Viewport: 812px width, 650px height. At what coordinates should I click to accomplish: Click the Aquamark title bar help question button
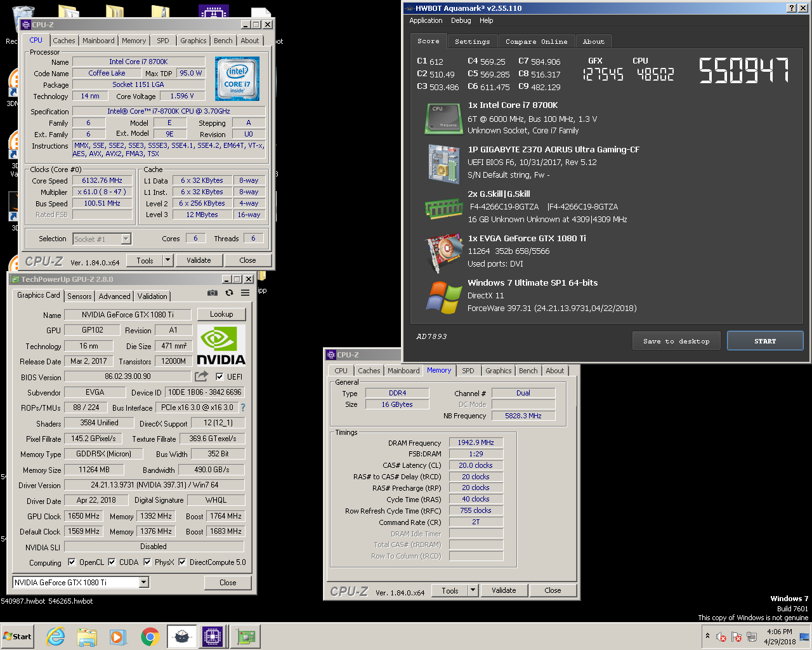point(792,8)
